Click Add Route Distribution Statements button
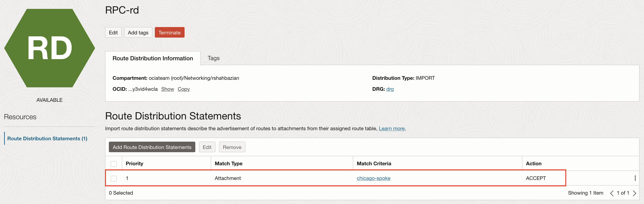644x204 pixels. tap(152, 147)
